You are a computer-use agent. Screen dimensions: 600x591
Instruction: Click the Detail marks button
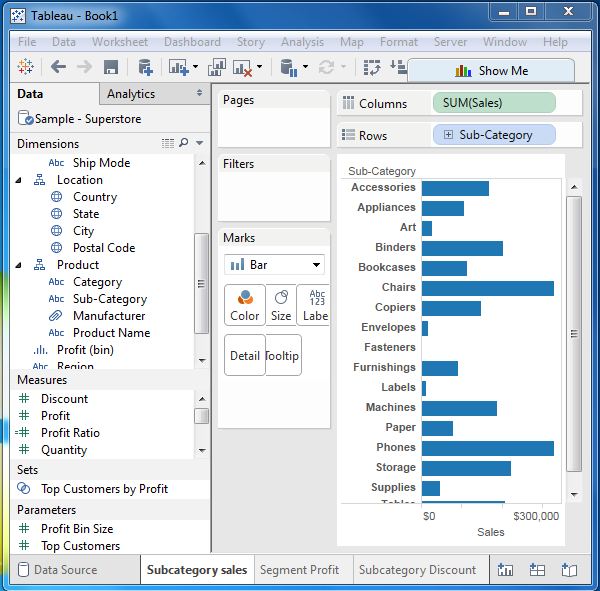pyautogui.click(x=245, y=356)
